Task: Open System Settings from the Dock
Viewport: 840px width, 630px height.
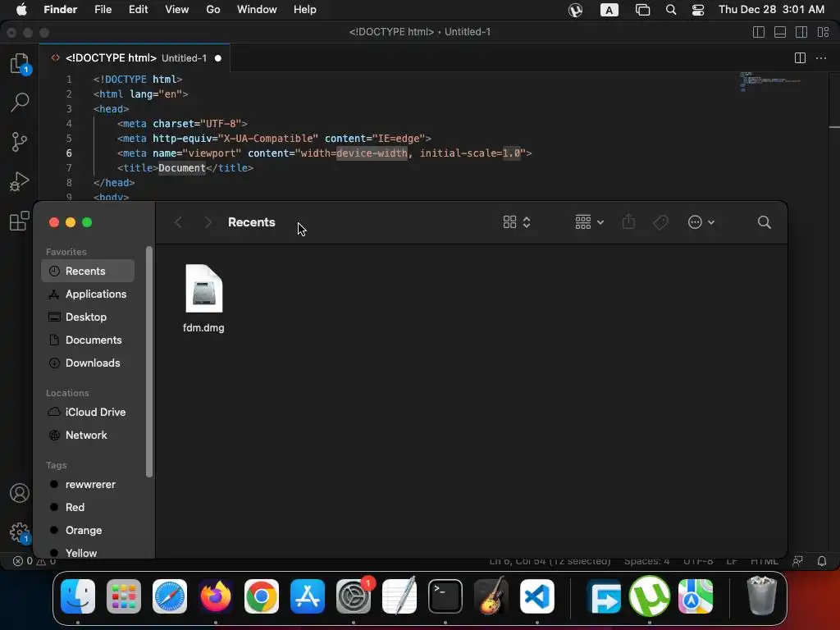Action: coord(354,596)
